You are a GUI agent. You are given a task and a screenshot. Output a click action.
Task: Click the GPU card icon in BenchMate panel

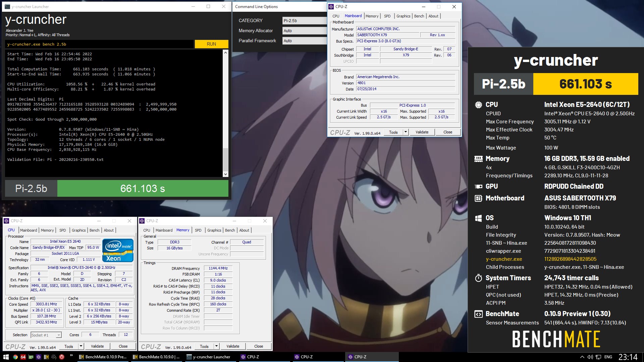pos(479,186)
